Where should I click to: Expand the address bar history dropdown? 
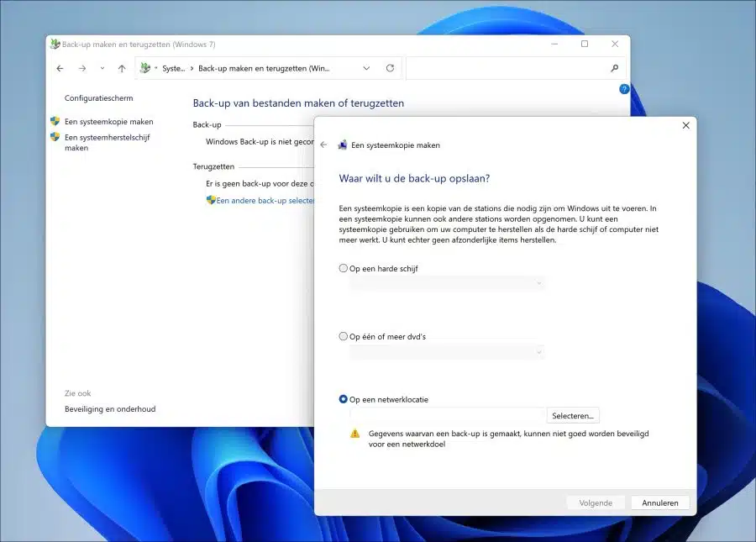366,68
